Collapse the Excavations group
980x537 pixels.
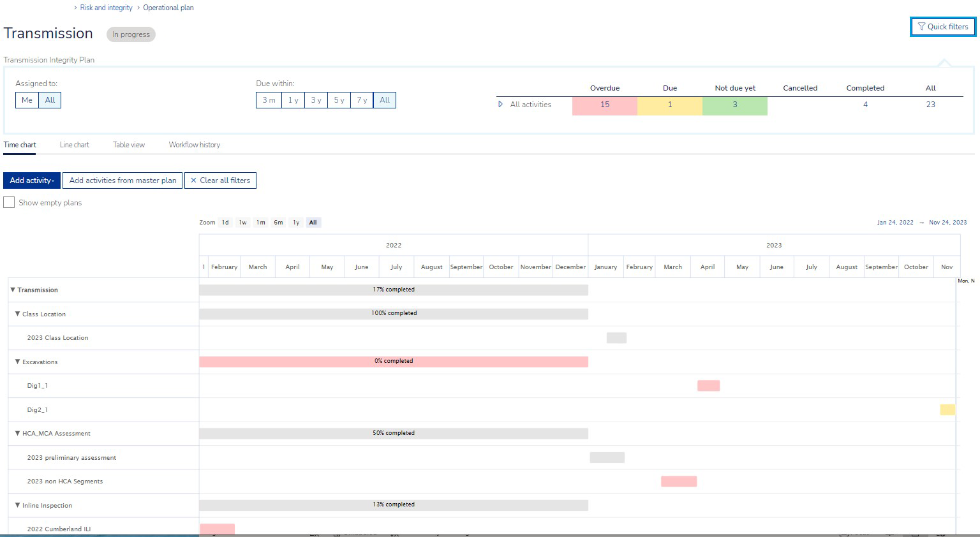point(17,362)
